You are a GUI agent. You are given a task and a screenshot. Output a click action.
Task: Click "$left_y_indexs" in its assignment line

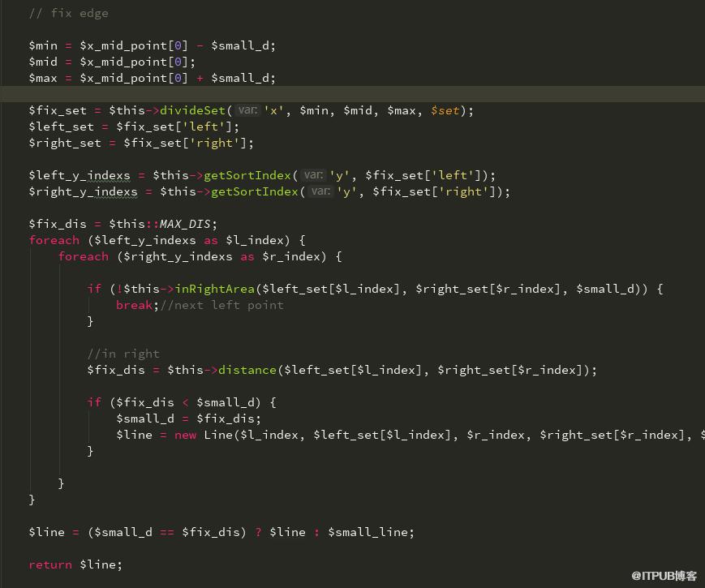coord(80,175)
